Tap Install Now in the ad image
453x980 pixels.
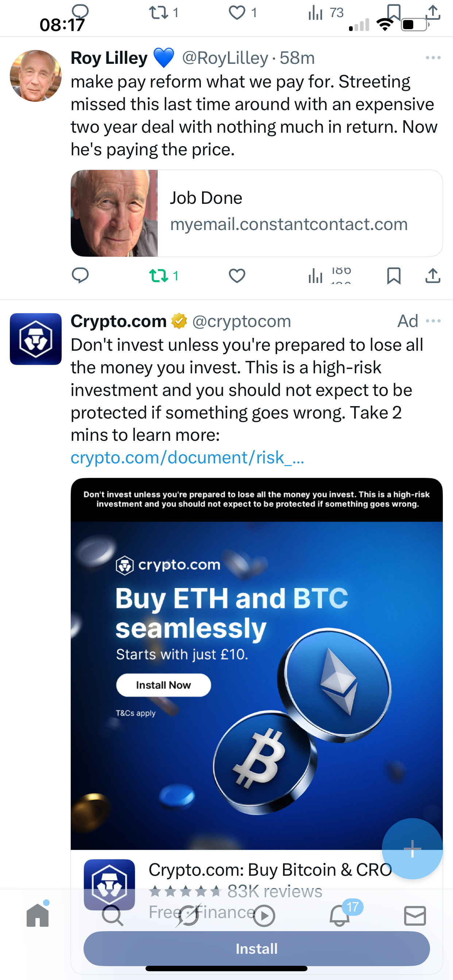[163, 685]
